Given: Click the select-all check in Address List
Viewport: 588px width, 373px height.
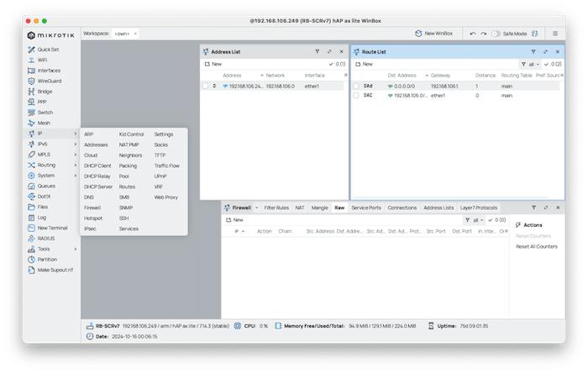Looking at the screenshot, I should point(331,65).
